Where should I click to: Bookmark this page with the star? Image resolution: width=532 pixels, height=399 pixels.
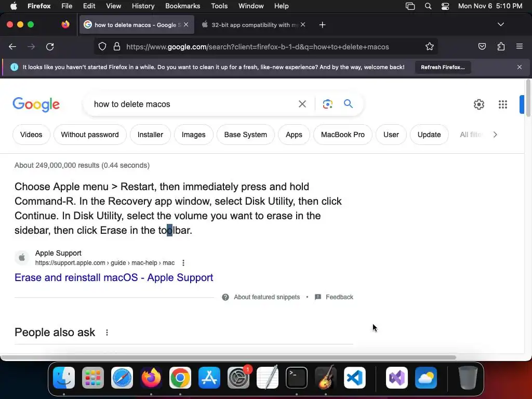coord(430,47)
